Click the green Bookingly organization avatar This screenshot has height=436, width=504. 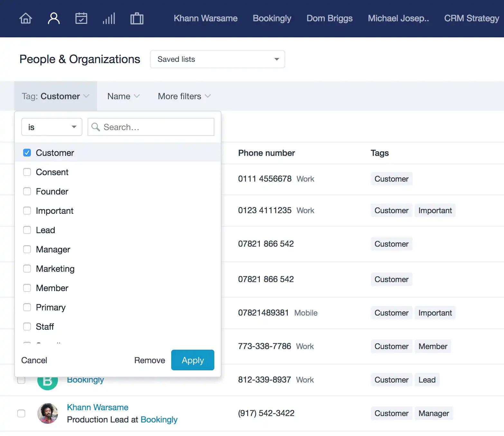(48, 382)
